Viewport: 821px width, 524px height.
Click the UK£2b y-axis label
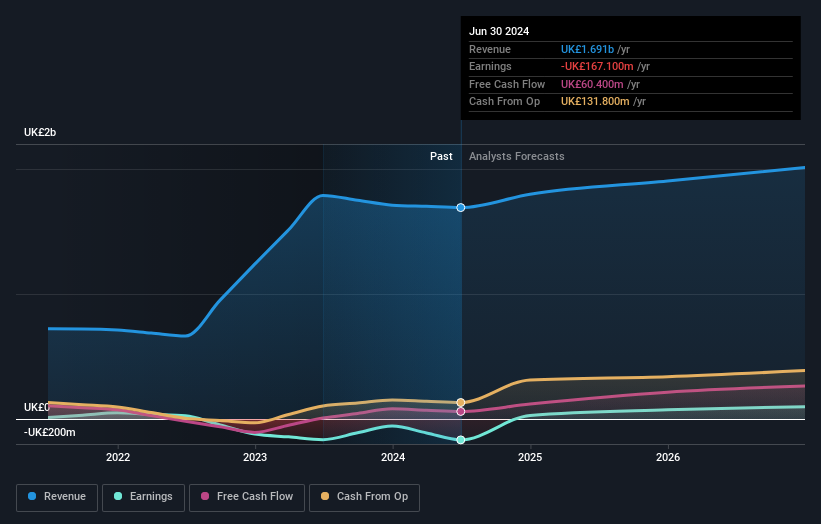[40, 132]
